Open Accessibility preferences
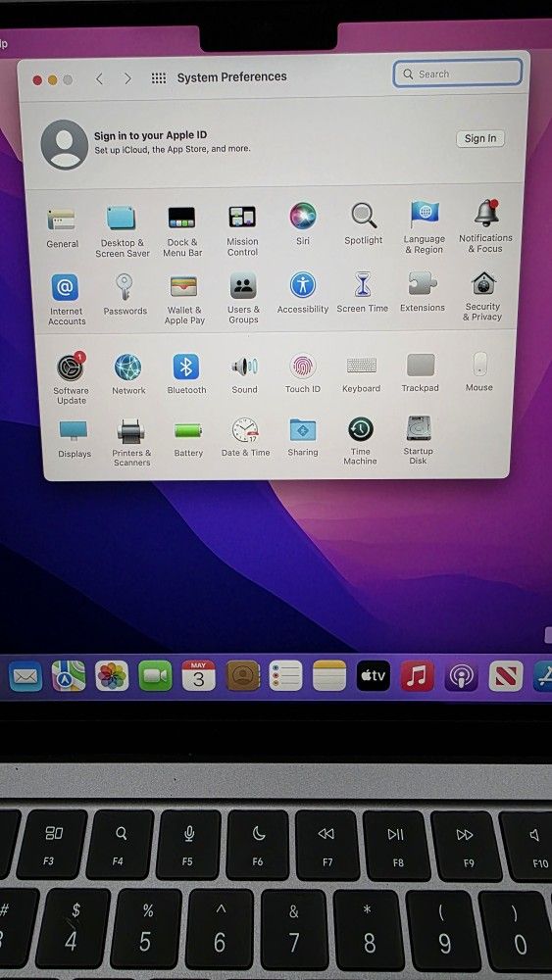 coord(303,285)
